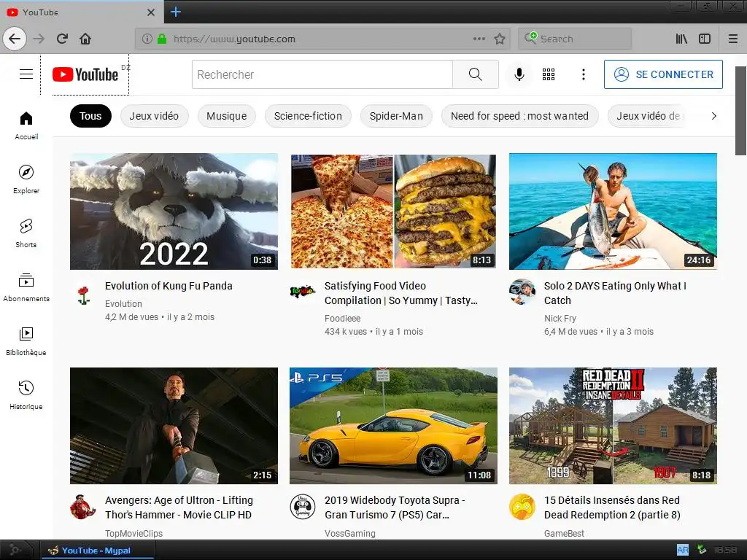Click the browser Search box
The image size is (747, 560).
(x=575, y=39)
